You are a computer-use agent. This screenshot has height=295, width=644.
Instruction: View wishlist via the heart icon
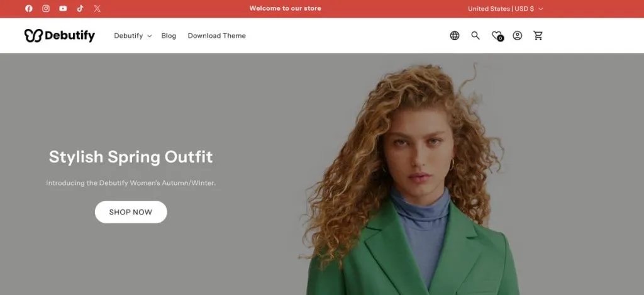pos(497,36)
